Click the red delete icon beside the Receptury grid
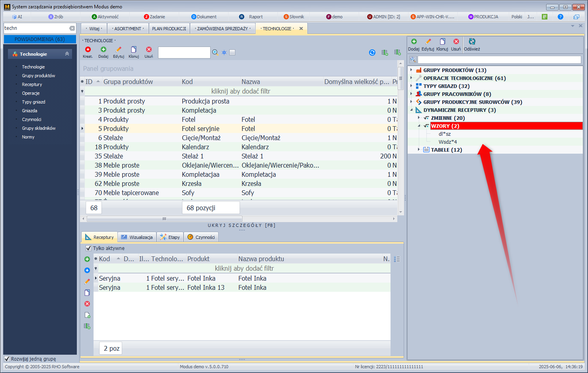 (87, 304)
